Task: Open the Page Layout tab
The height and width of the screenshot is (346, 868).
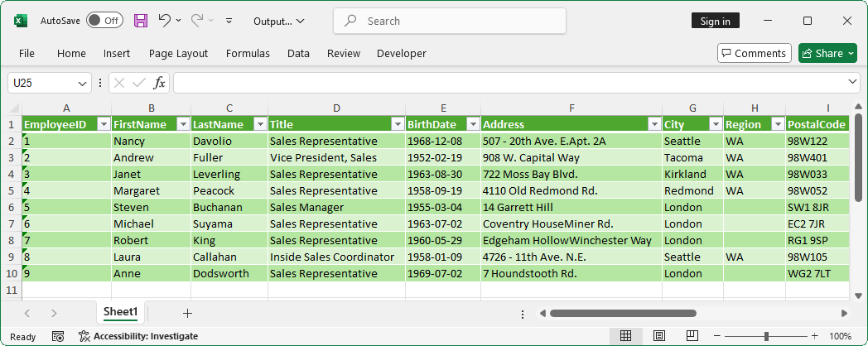Action: click(178, 53)
